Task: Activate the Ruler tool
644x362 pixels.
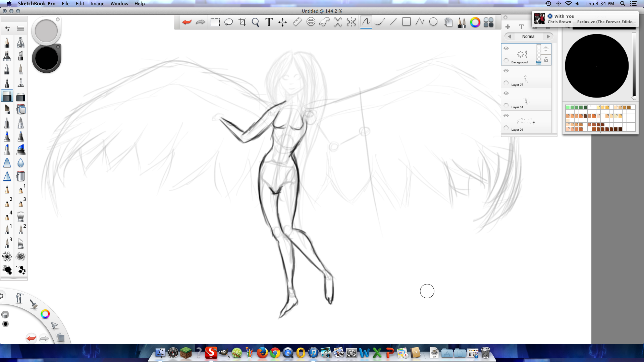Action: 297,22
